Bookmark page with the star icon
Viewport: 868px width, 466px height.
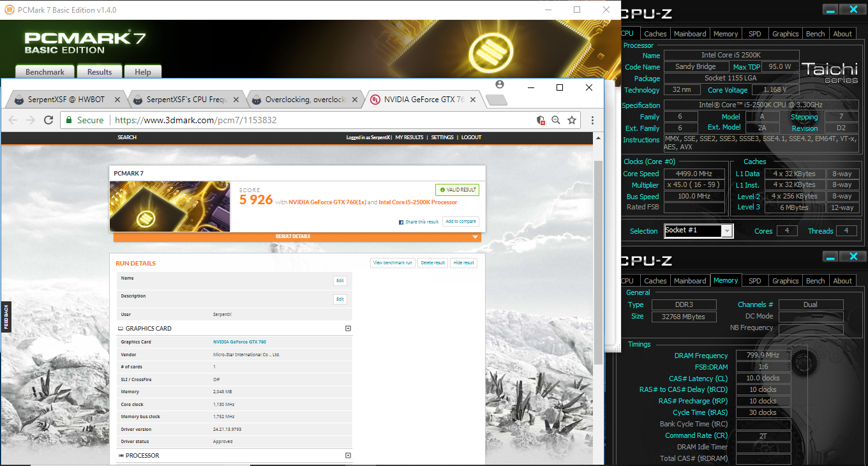coord(572,120)
